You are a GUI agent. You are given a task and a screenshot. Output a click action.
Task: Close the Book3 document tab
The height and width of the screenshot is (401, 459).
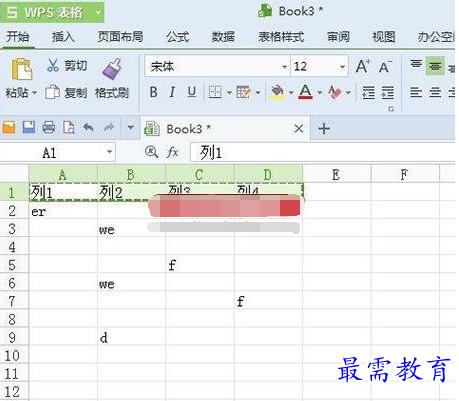point(299,128)
